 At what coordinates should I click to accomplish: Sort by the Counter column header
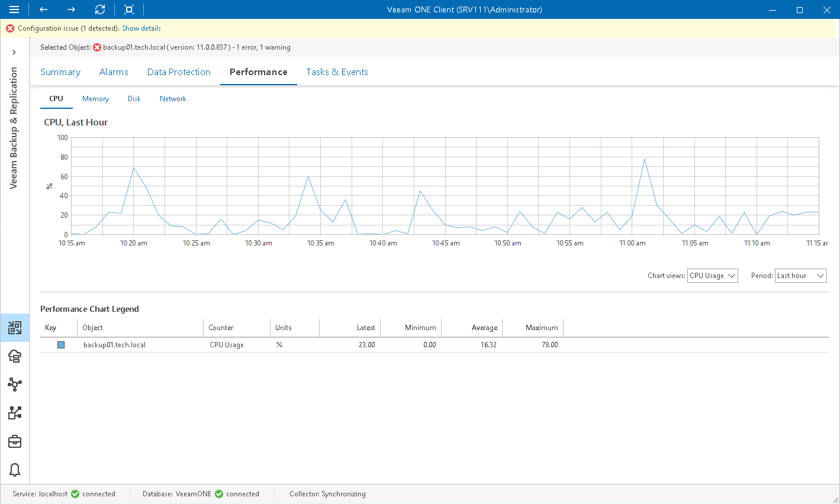click(237, 328)
